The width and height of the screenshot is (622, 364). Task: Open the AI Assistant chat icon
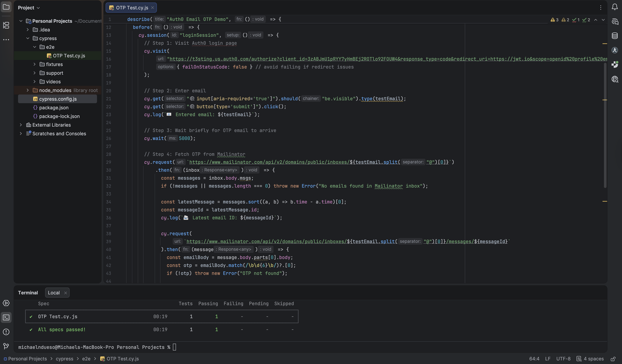[x=615, y=21]
